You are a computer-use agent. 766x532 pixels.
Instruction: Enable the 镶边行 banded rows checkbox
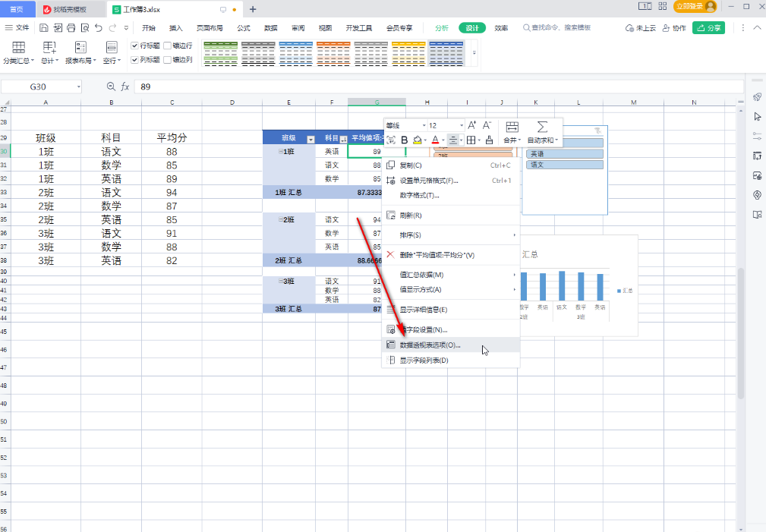tap(168, 46)
